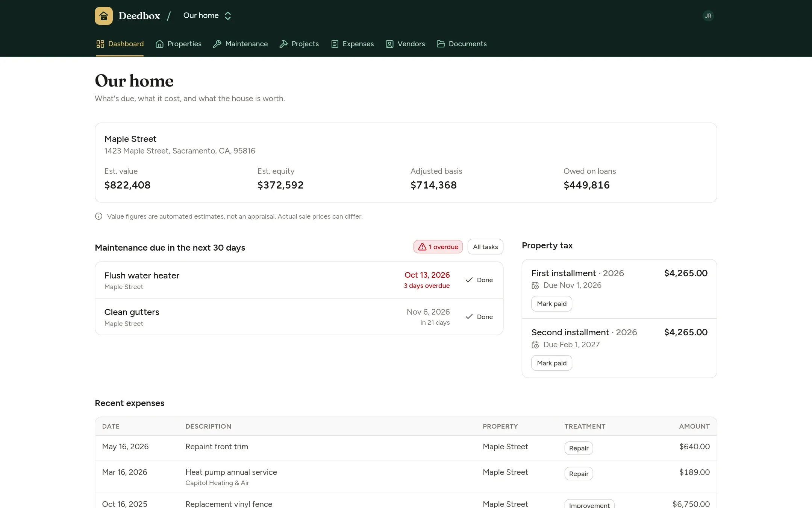The width and height of the screenshot is (812, 508).
Task: Click the $372,592 estimated equity figure
Action: pyautogui.click(x=280, y=185)
